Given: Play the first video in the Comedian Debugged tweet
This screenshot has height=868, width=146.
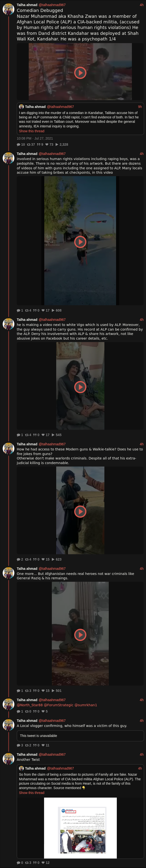Looking at the screenshot, I should 80,73.
